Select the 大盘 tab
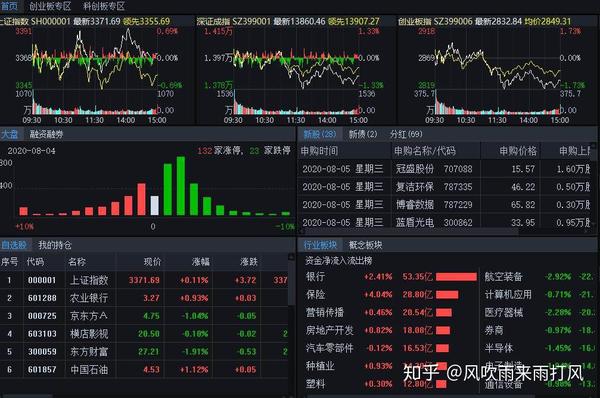Image resolution: width=600 pixels, height=398 pixels. (10, 134)
